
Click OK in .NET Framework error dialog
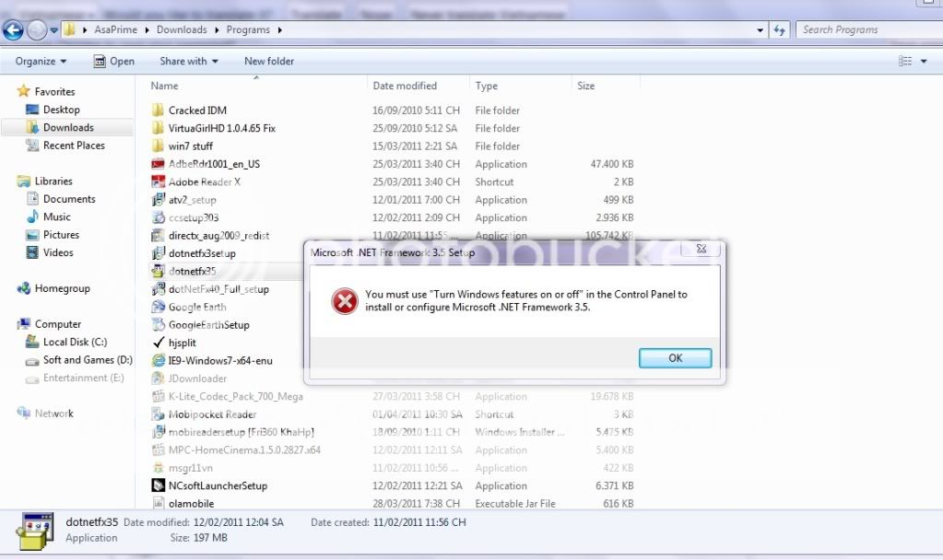point(675,358)
